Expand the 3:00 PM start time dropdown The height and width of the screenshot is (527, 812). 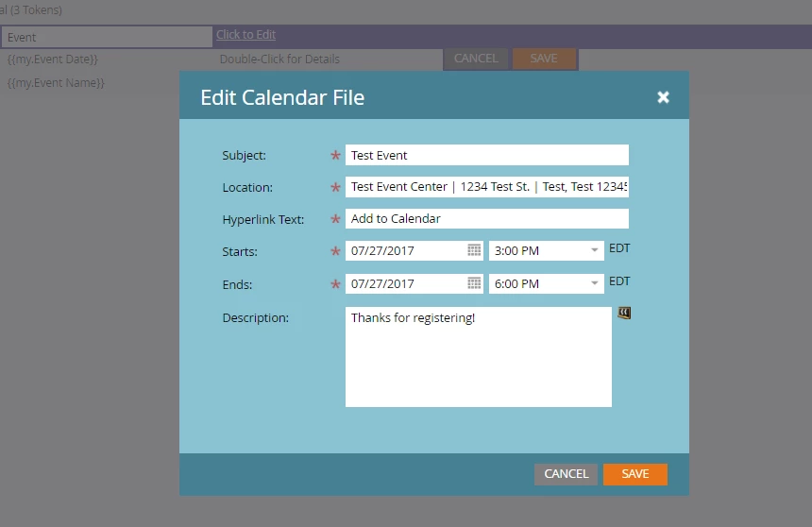pos(595,251)
